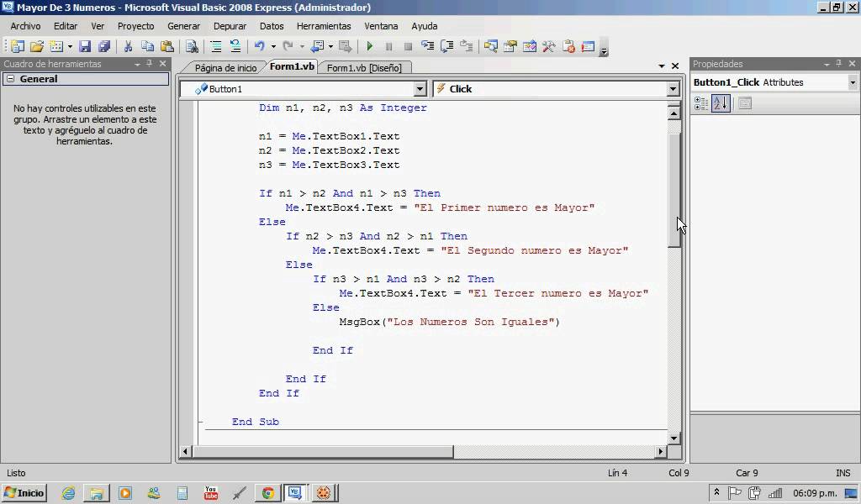Open the Toolbox hammer-and-wrench icon
The width and height of the screenshot is (861, 504).
coord(548,46)
